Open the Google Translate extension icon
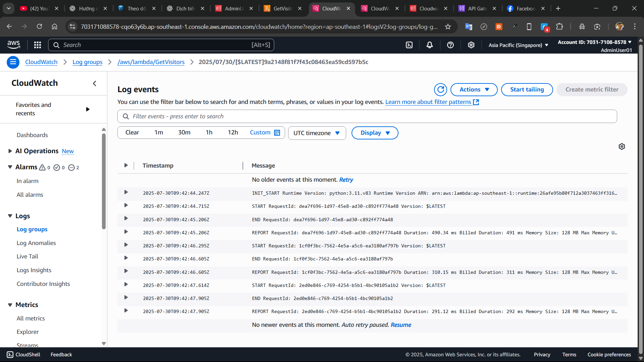 [469, 26]
